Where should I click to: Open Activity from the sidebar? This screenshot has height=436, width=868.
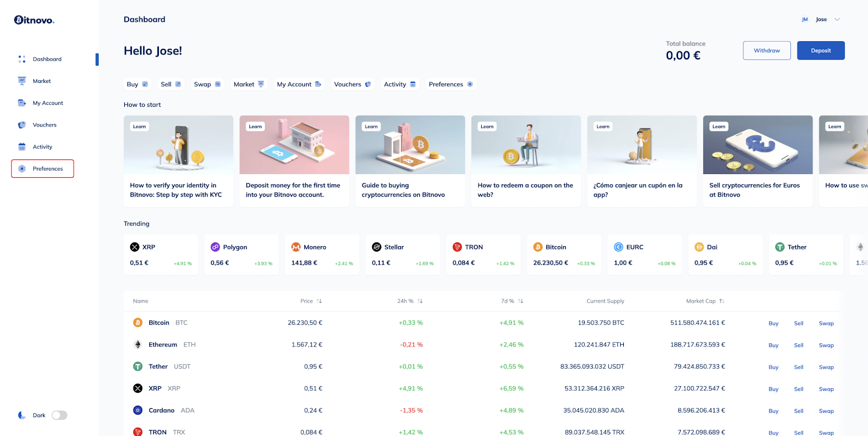click(x=42, y=147)
